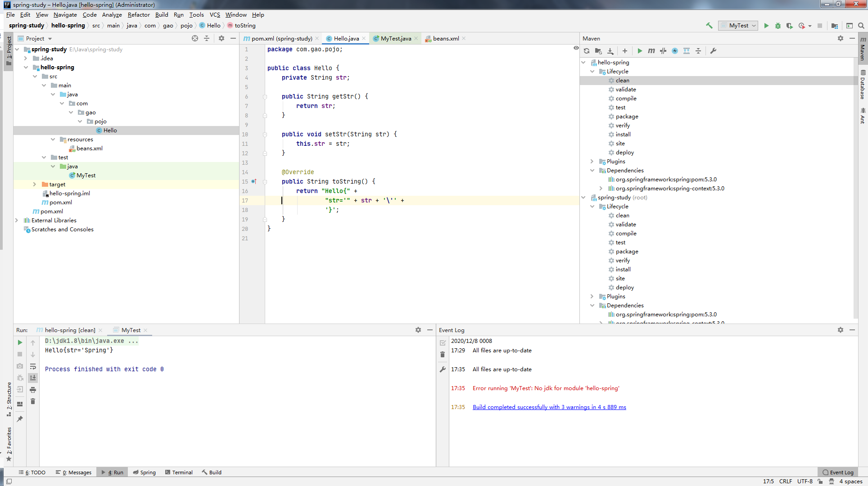
Task: Toggle Skip Tests mode in Maven
Action: (675, 51)
